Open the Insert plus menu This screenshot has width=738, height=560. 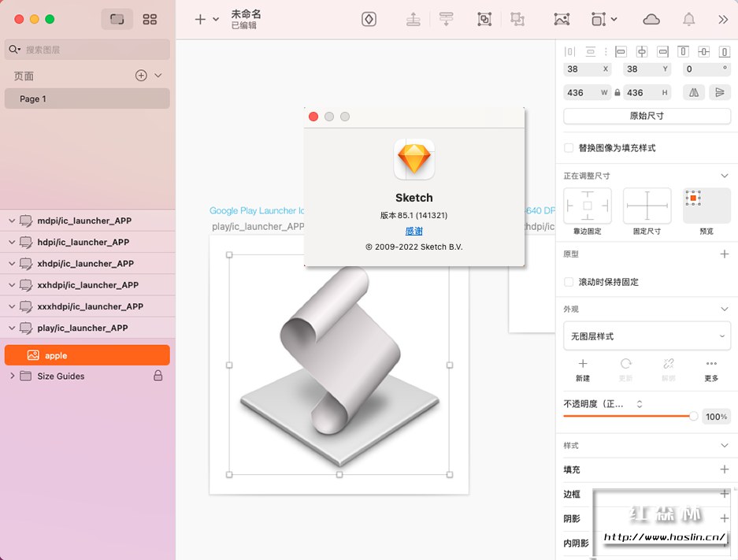200,19
